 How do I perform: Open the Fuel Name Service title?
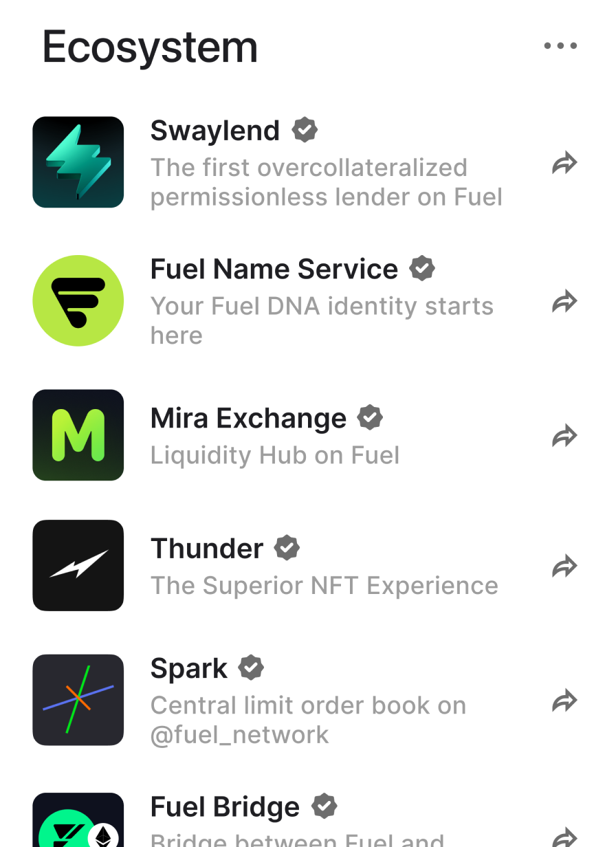pos(274,269)
